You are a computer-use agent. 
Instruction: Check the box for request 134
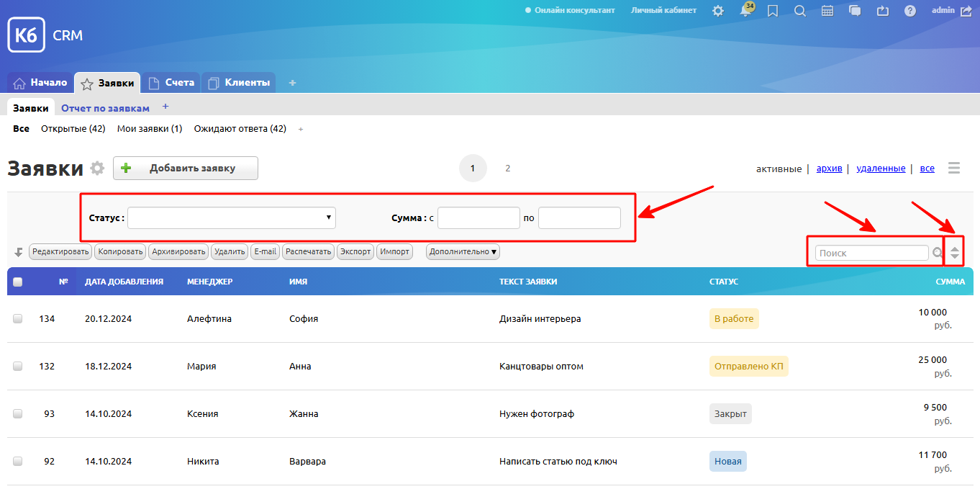pyautogui.click(x=18, y=318)
